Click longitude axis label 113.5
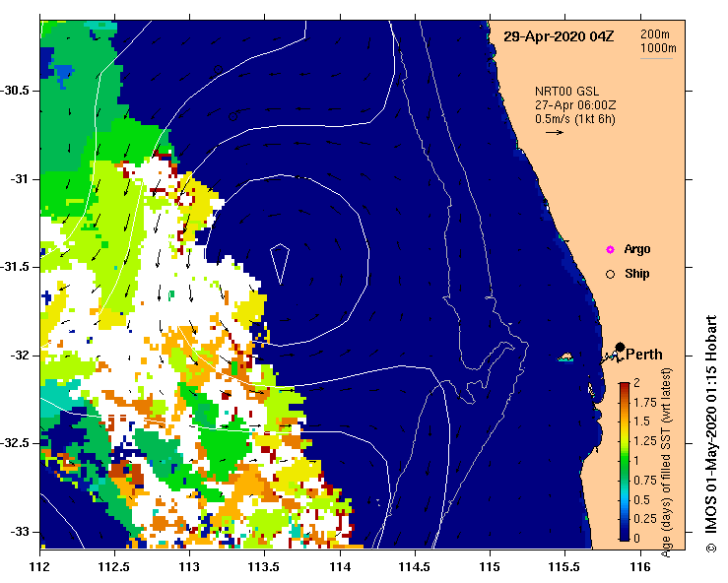This screenshot has width=728, height=583. (x=265, y=567)
